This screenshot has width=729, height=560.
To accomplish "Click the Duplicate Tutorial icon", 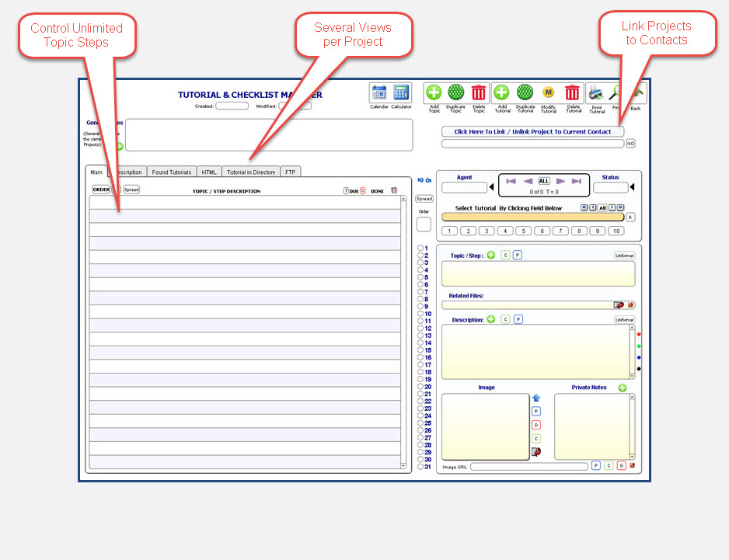I will click(x=525, y=92).
